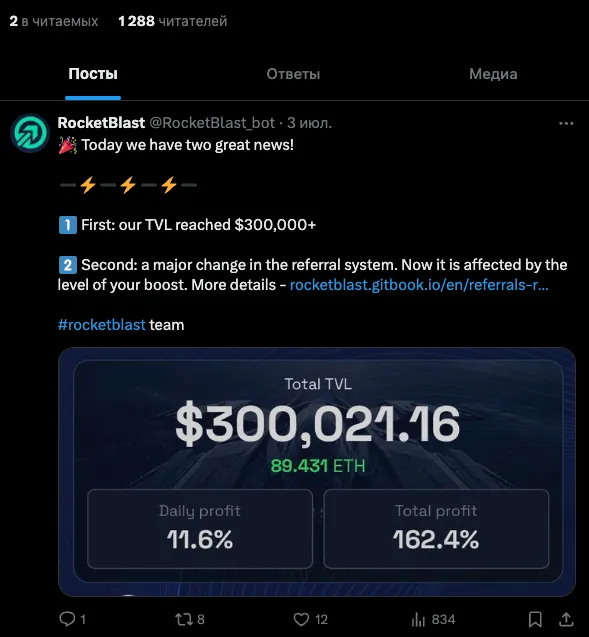View the 2 в читаемых following list
Image resolution: width=589 pixels, height=637 pixels.
54,21
